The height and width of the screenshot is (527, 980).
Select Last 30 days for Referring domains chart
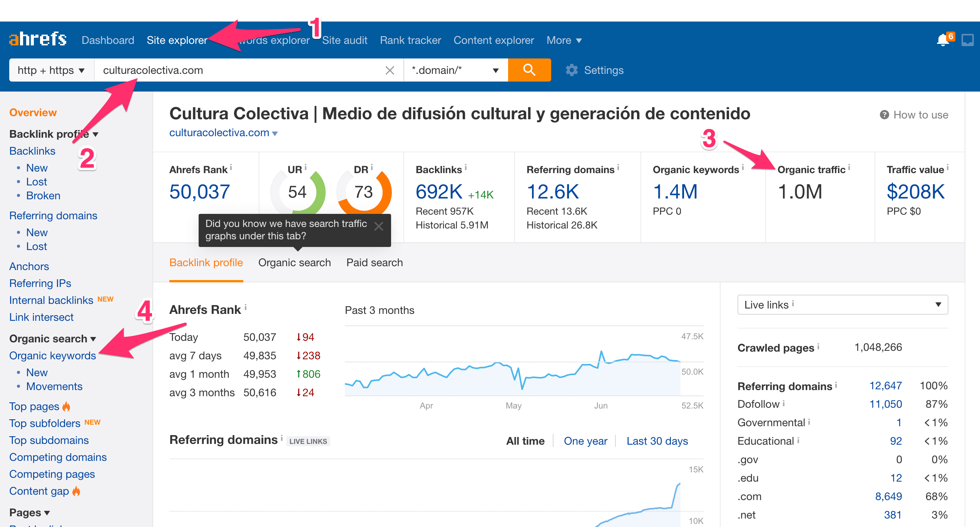coord(657,441)
